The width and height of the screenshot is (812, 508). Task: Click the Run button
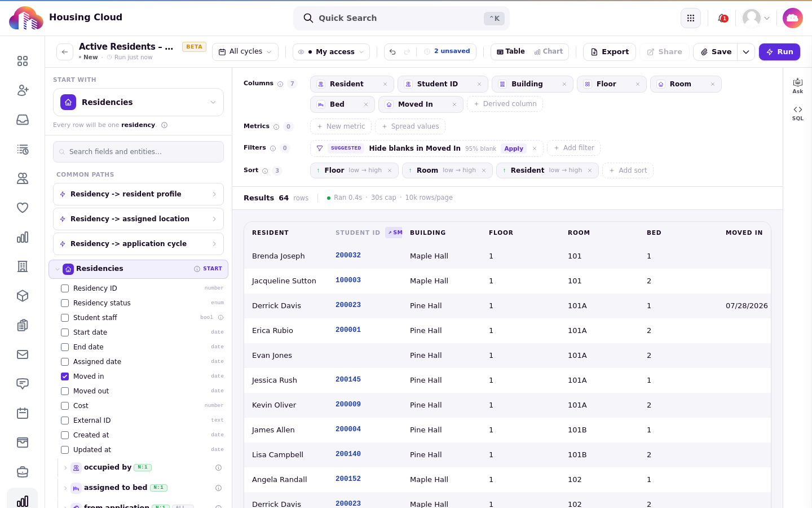pos(779,52)
